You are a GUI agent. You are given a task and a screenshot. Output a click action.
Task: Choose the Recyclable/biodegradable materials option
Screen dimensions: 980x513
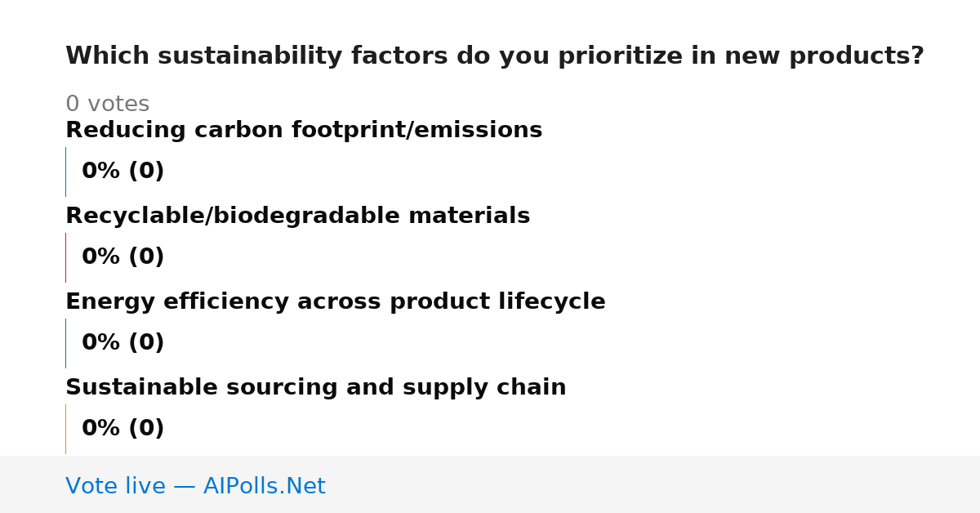point(297,216)
